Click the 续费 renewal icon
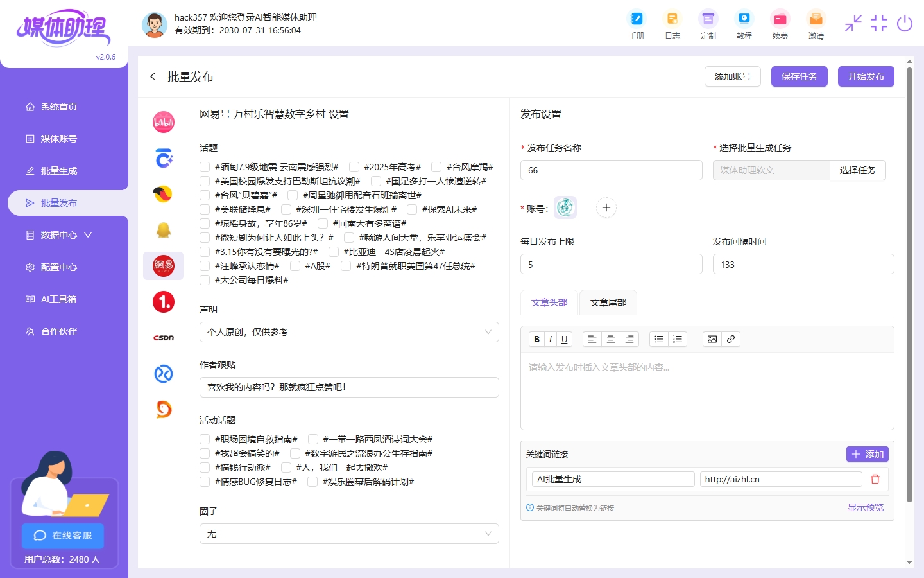Screen dimensions: 924x578 coord(780,24)
